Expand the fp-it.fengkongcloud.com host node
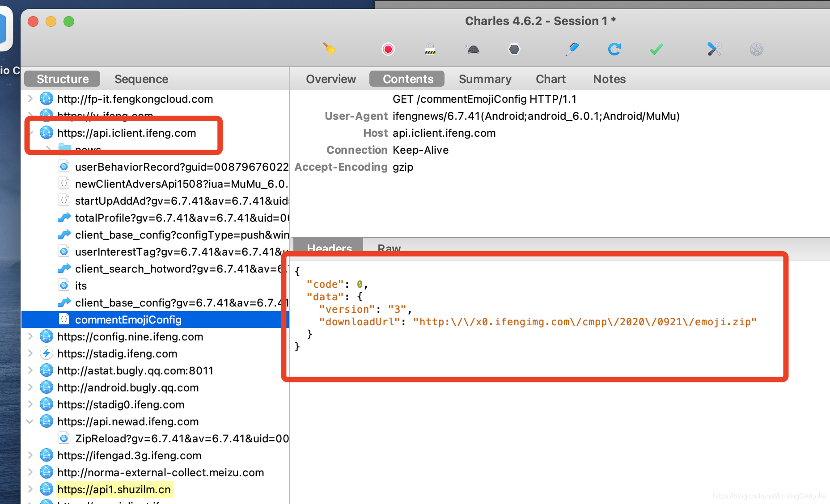The width and height of the screenshot is (830, 504). point(30,99)
